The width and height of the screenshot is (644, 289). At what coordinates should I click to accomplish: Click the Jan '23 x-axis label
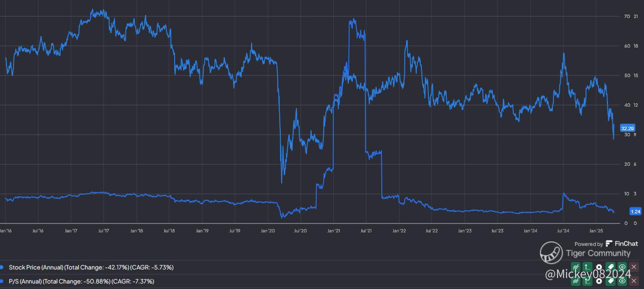tap(464, 231)
